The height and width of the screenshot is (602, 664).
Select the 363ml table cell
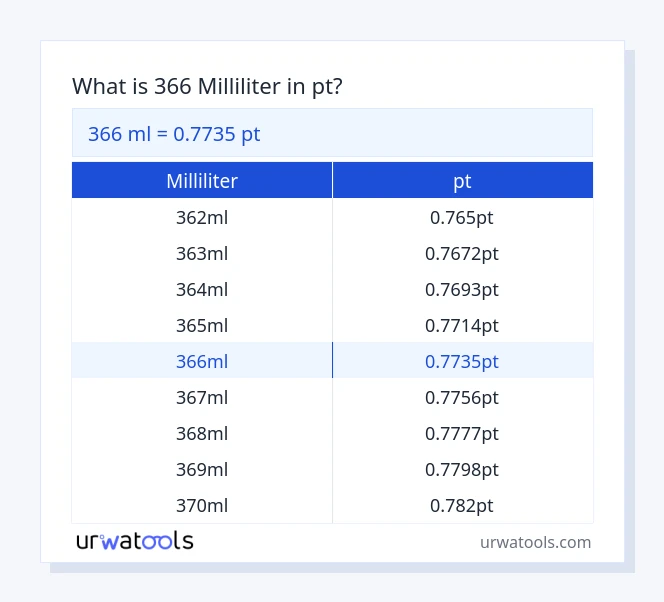(x=202, y=254)
